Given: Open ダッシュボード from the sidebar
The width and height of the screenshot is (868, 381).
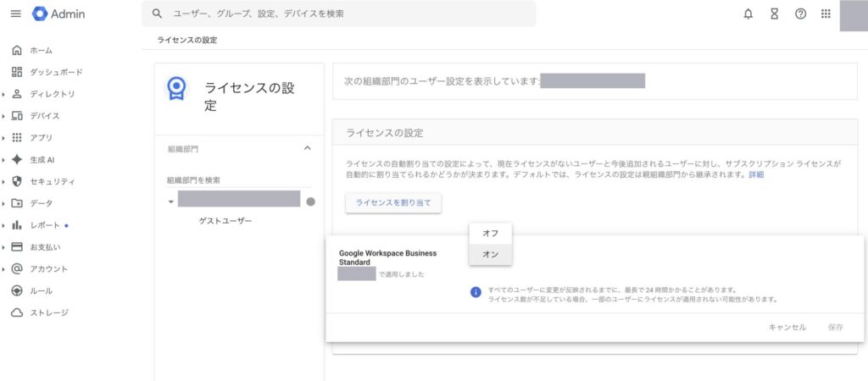Looking at the screenshot, I should [56, 72].
